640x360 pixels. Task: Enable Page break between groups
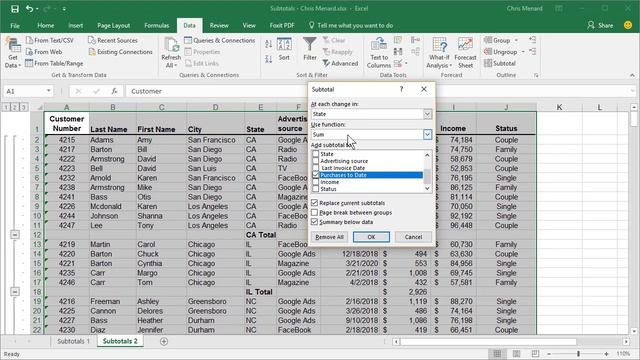(314, 213)
